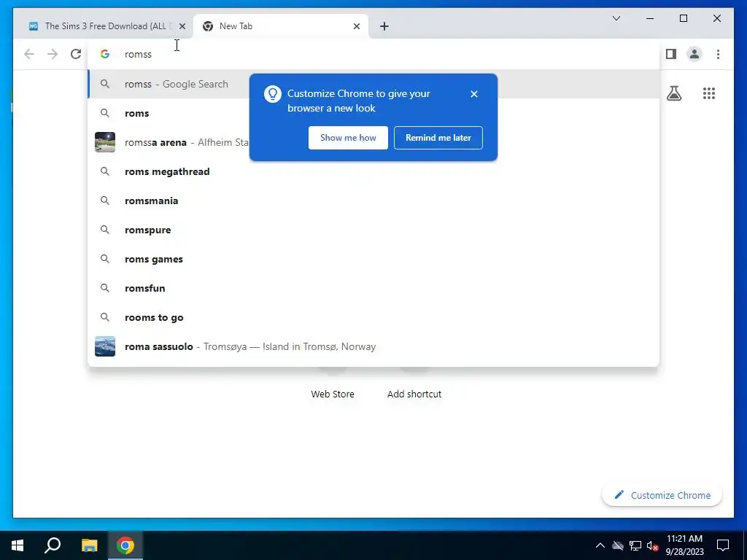Viewport: 747px width, 560px height.
Task: Show hidden system tray icons
Action: [x=600, y=545]
